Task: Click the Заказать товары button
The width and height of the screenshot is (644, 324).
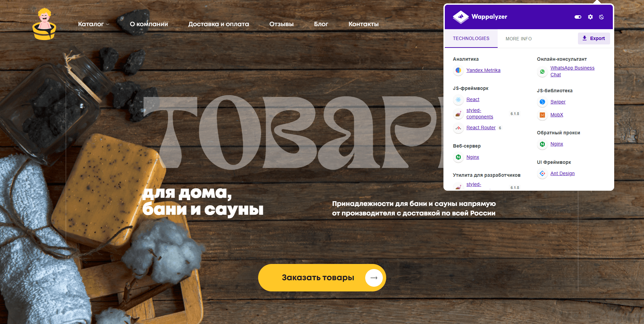Action: pyautogui.click(x=322, y=278)
